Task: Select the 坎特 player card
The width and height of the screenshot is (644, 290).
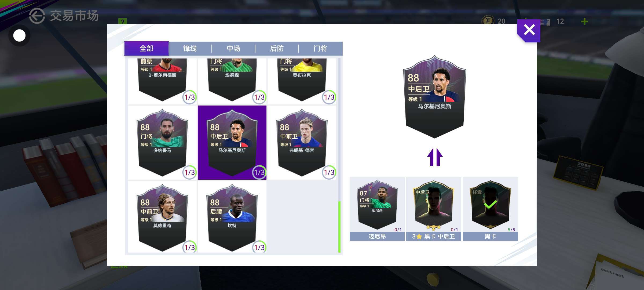Action: tap(232, 217)
